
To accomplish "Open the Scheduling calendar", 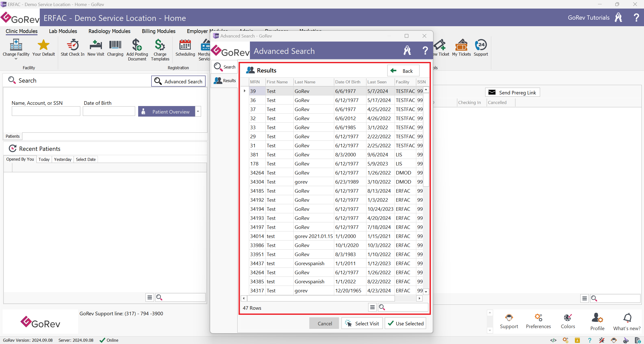I will [185, 48].
